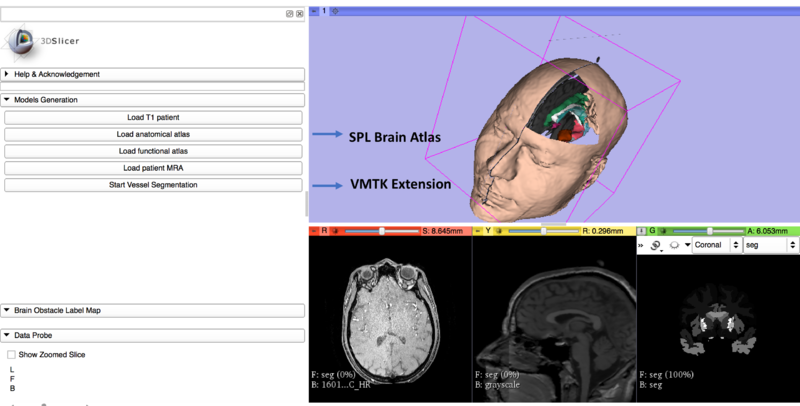Click the link slices icon in Green controller
800x406 pixels.
point(657,245)
